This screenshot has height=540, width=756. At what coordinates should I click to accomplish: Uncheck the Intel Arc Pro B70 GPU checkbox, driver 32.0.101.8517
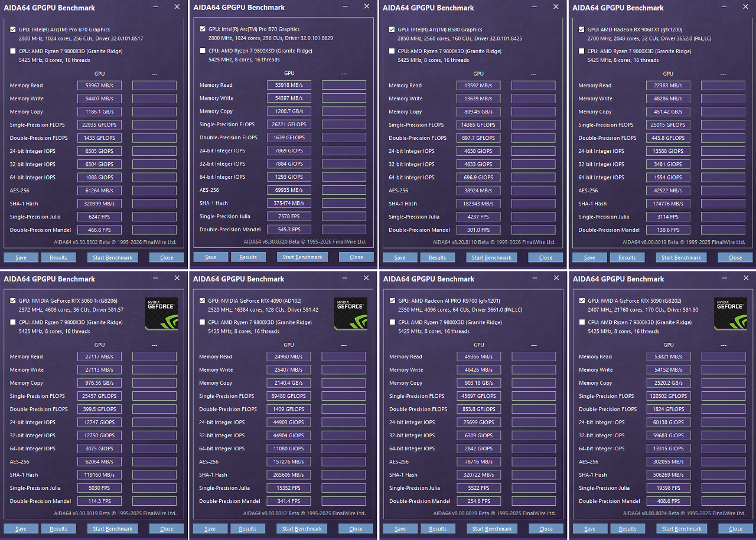click(x=13, y=30)
